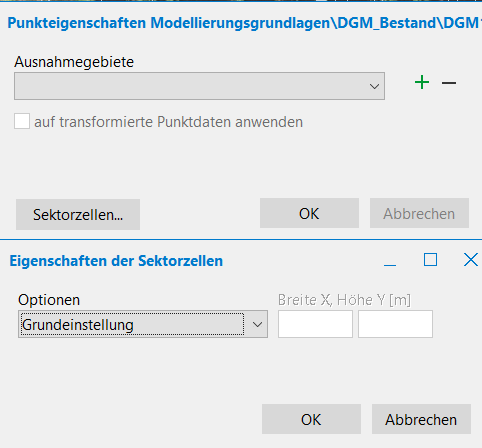Screen dimensions: 482x448
Task: Expand Optionen list via its chevron arrow
Action: click(257, 324)
